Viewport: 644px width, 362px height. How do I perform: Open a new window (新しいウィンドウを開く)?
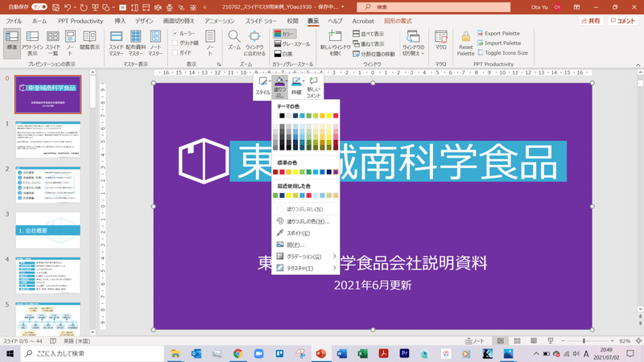[335, 43]
